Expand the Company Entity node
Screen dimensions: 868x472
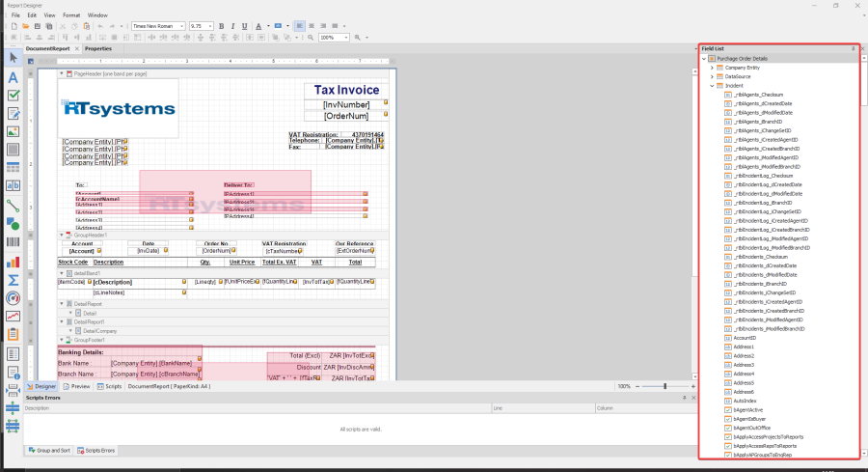(x=712, y=68)
